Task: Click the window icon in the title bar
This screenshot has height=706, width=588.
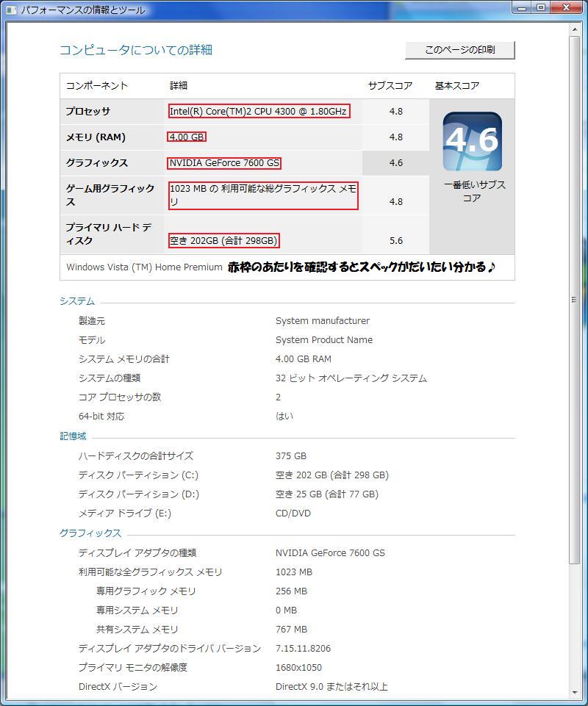Action: 11,10
